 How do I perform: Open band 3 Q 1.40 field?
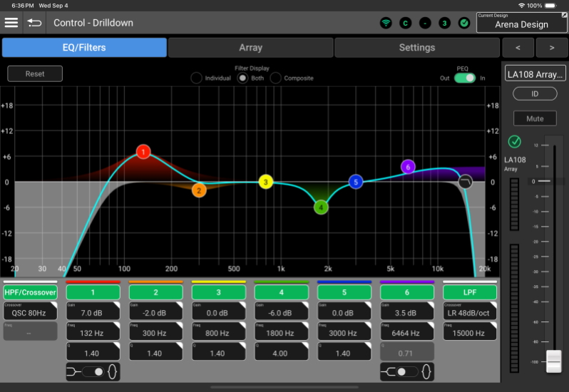coord(218,351)
